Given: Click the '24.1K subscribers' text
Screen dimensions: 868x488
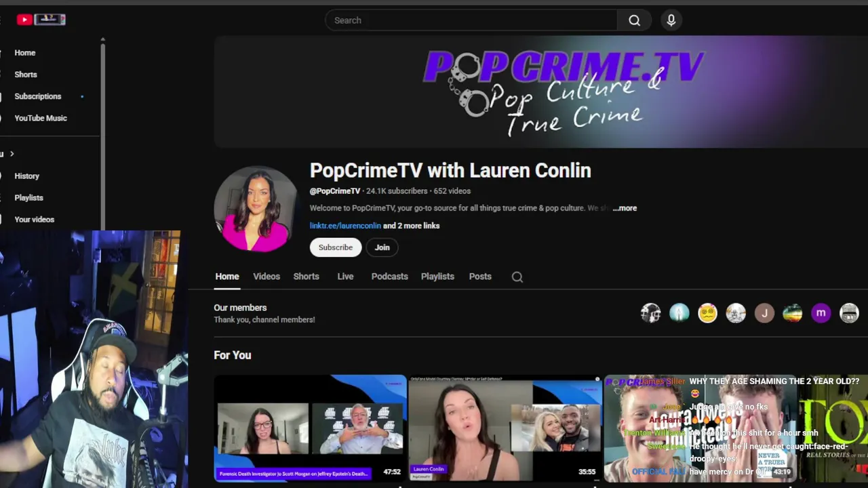Looking at the screenshot, I should coord(397,191).
